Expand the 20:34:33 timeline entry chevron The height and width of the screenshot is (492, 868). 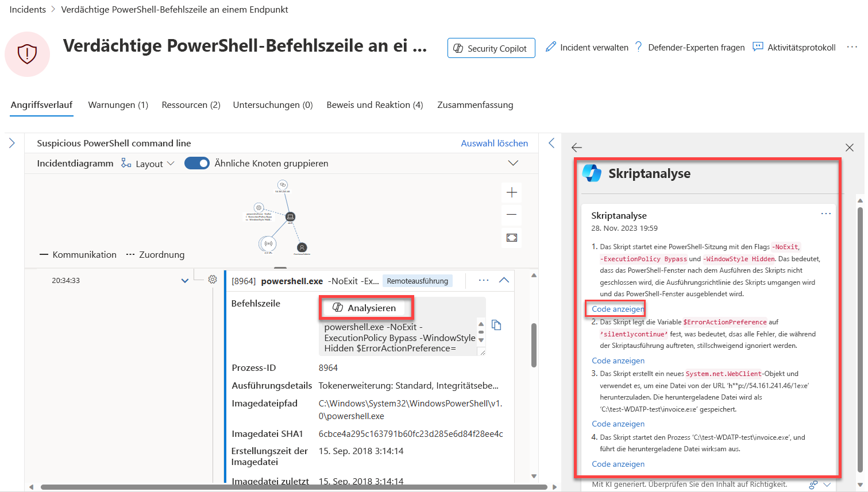click(x=185, y=281)
